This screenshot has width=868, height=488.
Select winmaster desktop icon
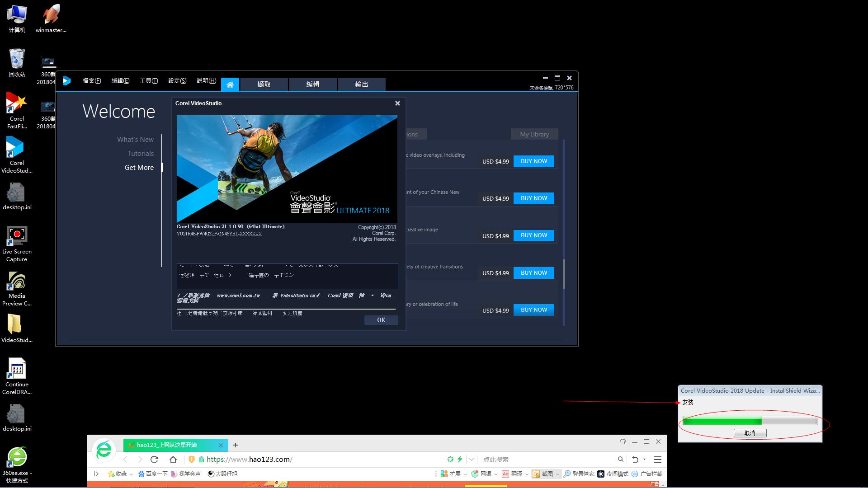click(x=51, y=19)
